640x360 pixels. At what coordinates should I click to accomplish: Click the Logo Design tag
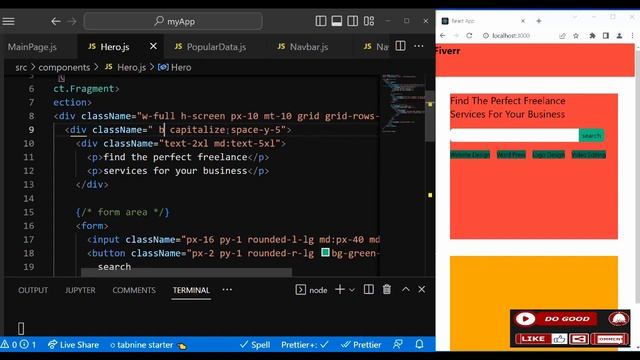pos(549,155)
